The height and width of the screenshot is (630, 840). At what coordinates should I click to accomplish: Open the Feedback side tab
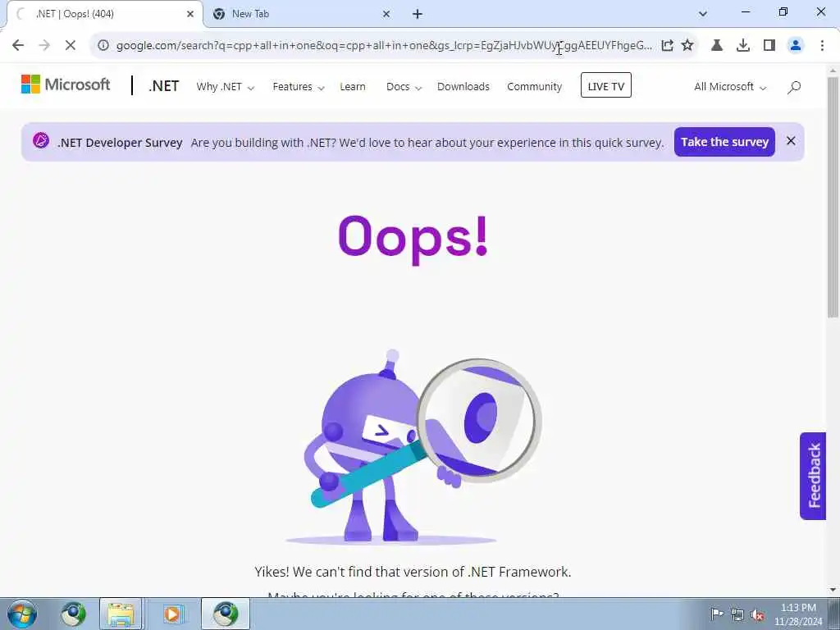pyautogui.click(x=813, y=476)
